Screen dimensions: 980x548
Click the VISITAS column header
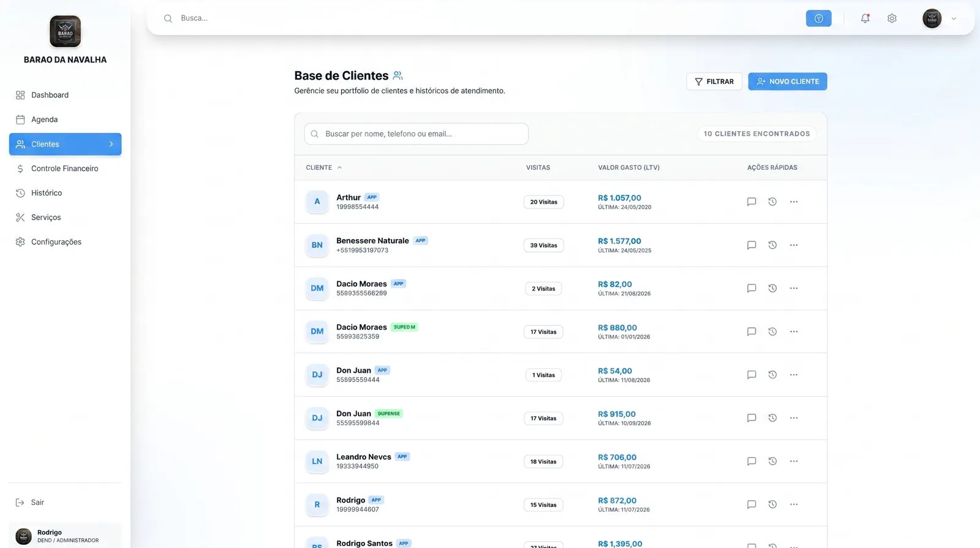coord(538,167)
